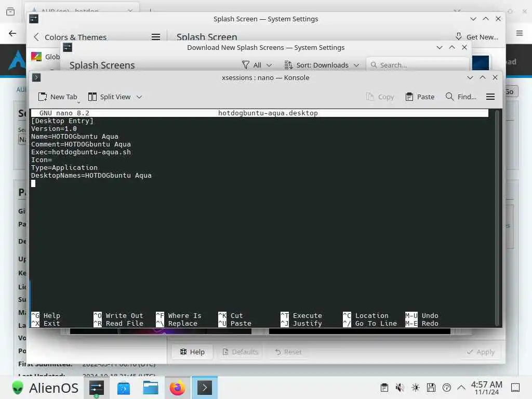
Task: Click the Copy button in Konsole toolbar
Action: 380,97
